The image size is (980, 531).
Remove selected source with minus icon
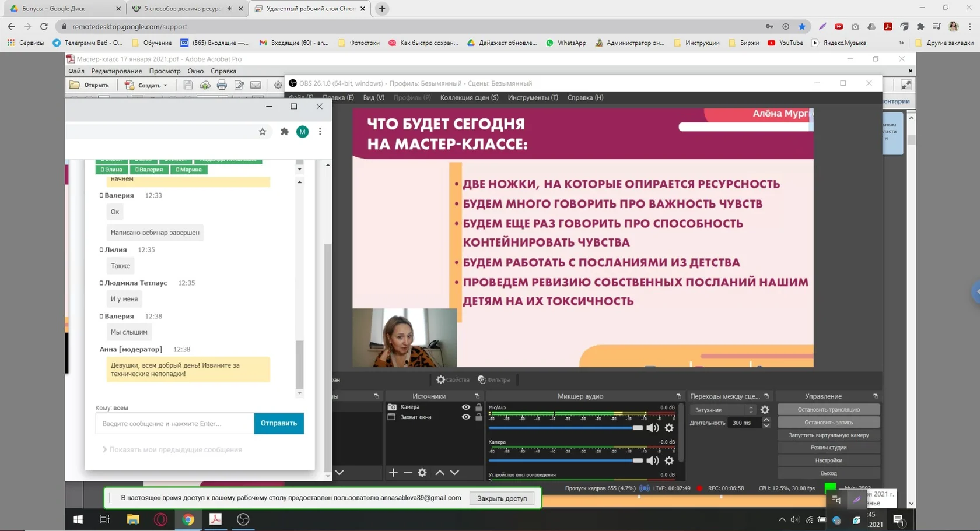tap(408, 473)
